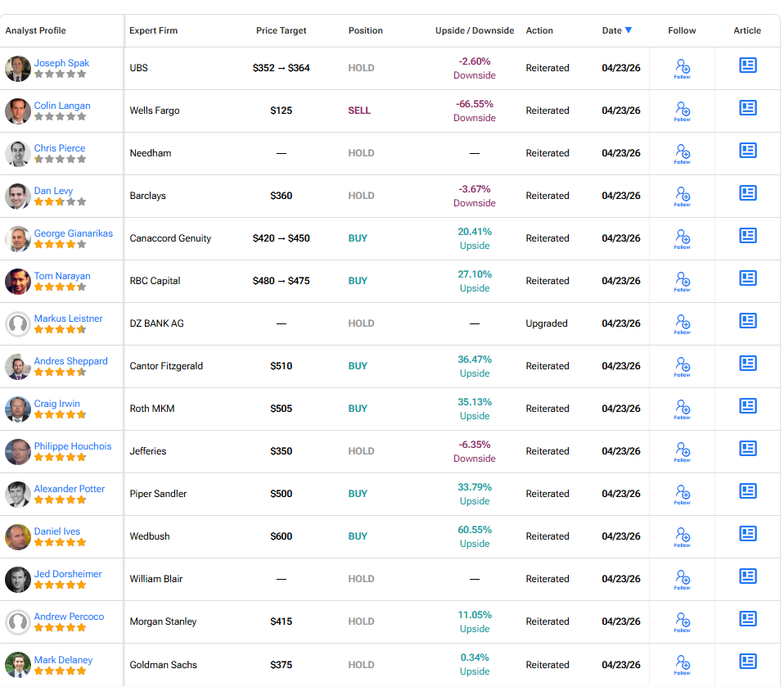The height and width of the screenshot is (687, 784).
Task: Follow Daniel Ives of Wedbush
Action: coord(683,535)
